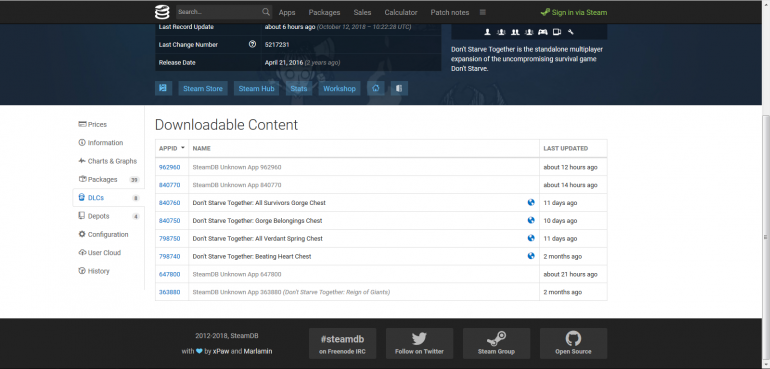The image size is (770, 369).
Task: Click globe icon on All Verdant Spring Chest row
Action: [x=531, y=238]
